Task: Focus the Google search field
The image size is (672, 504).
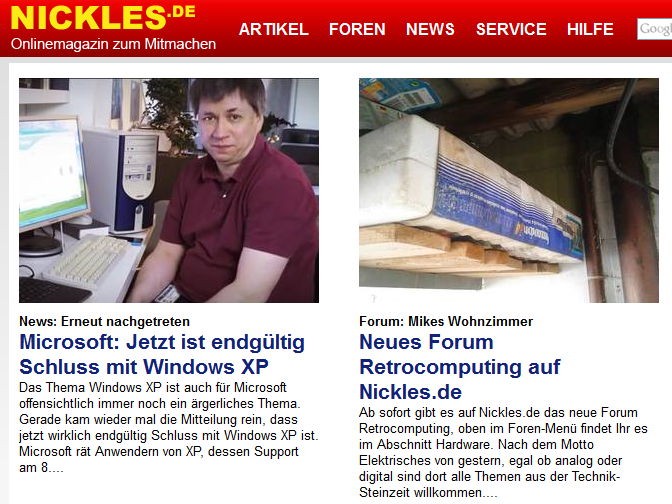Action: pyautogui.click(x=654, y=29)
